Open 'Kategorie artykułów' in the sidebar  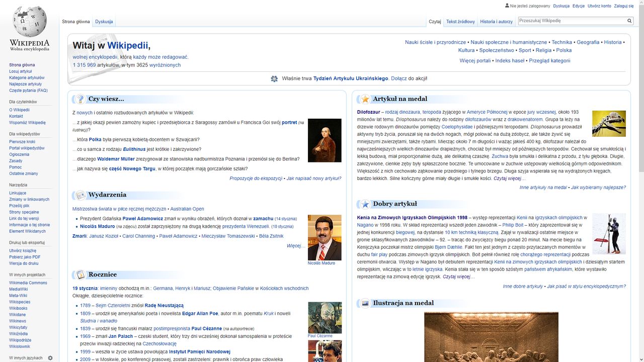(27, 78)
